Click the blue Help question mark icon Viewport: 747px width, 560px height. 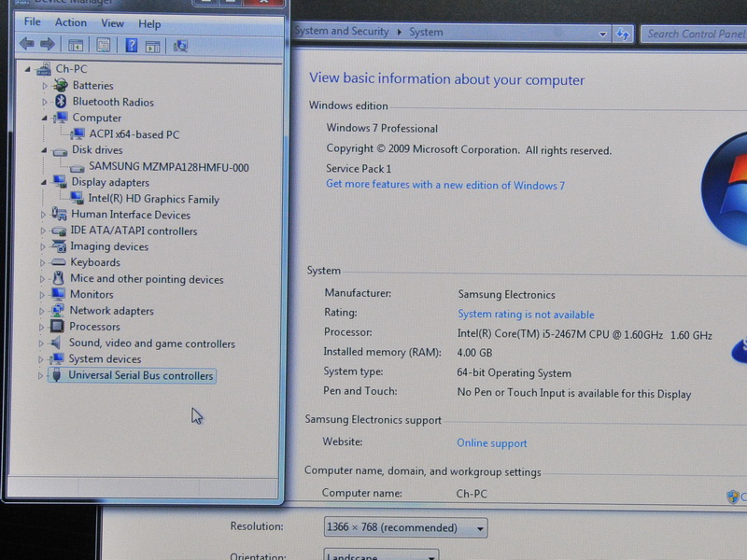[x=131, y=46]
